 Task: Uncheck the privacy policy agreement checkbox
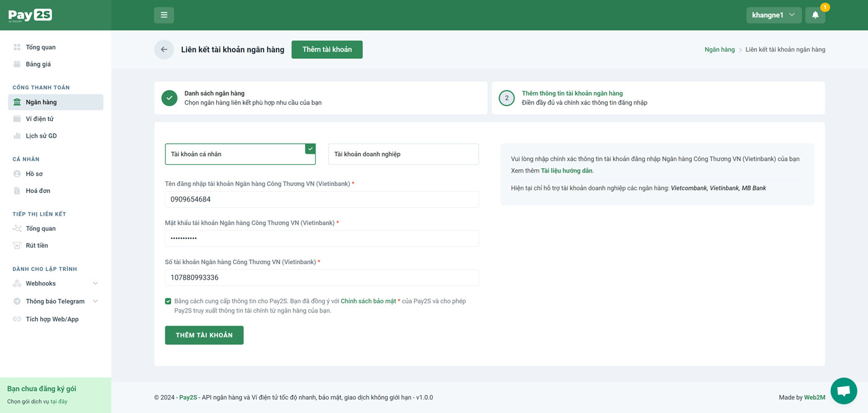pos(168,301)
